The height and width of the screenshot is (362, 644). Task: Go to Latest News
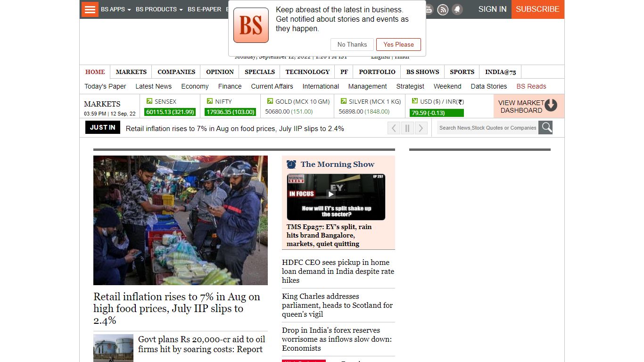coord(154,86)
